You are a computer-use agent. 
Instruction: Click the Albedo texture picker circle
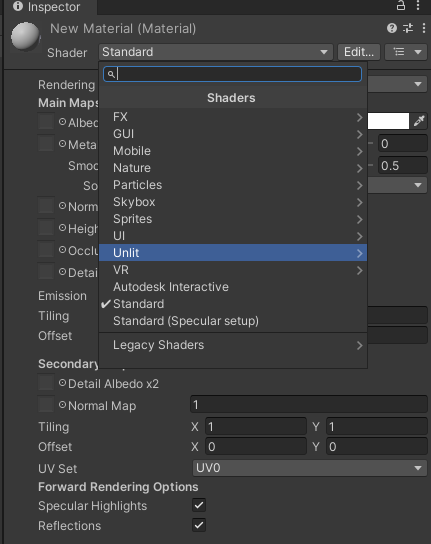[62, 122]
